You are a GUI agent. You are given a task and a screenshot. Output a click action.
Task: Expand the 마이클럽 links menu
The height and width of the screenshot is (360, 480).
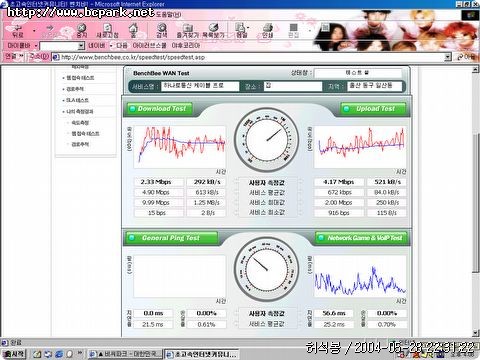(36, 46)
